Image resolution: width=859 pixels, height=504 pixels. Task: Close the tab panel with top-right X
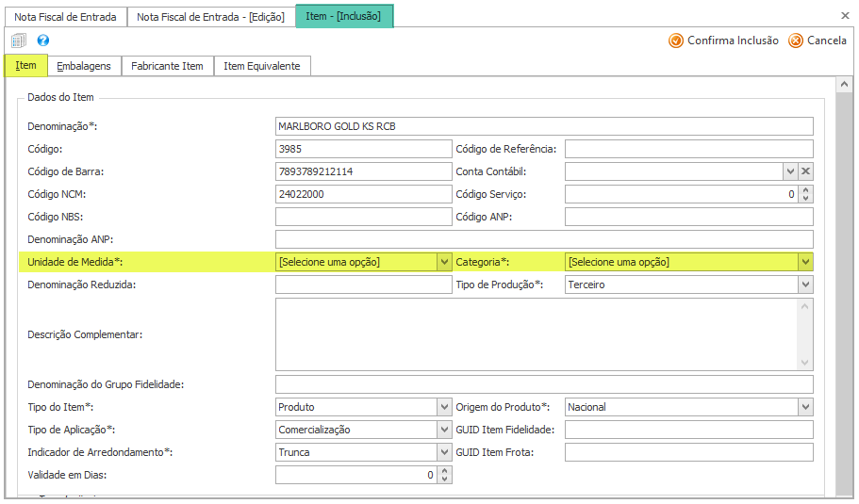point(844,16)
